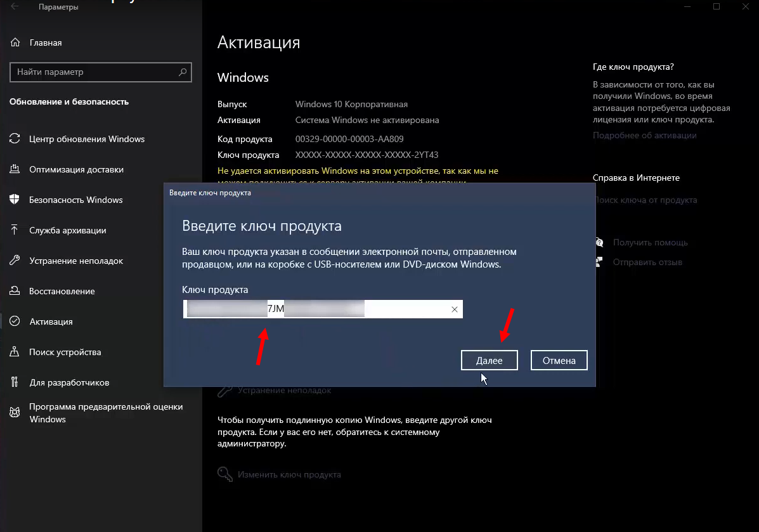Viewport: 759px width, 532px height.
Task: Open Troubleshoot wrench icon in sidebar
Action: click(15, 261)
